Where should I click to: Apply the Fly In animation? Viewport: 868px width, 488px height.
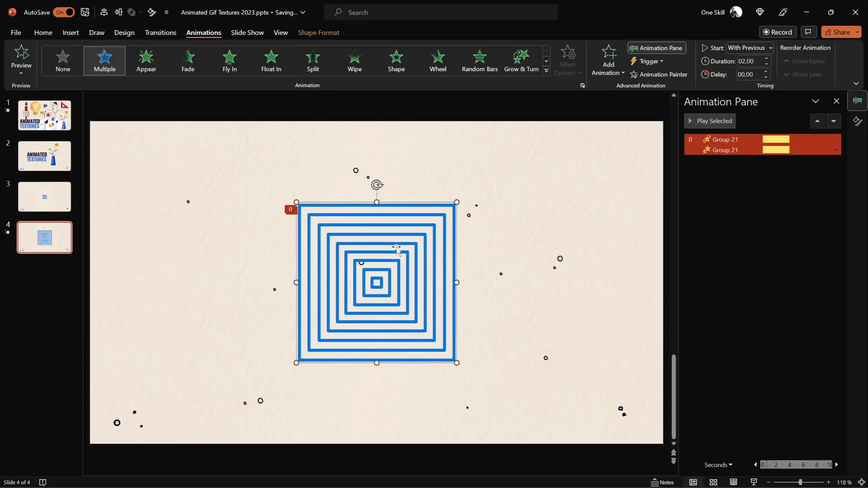point(230,61)
